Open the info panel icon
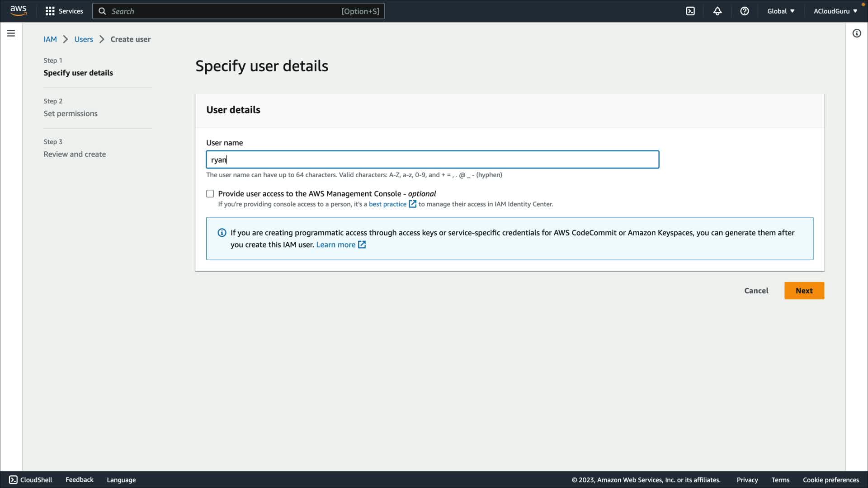 (857, 33)
